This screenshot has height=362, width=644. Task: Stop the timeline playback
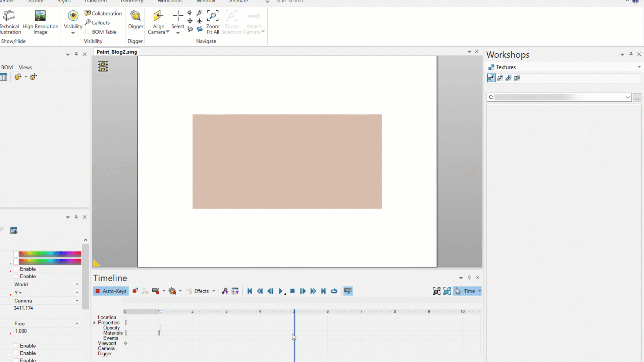tap(292, 291)
